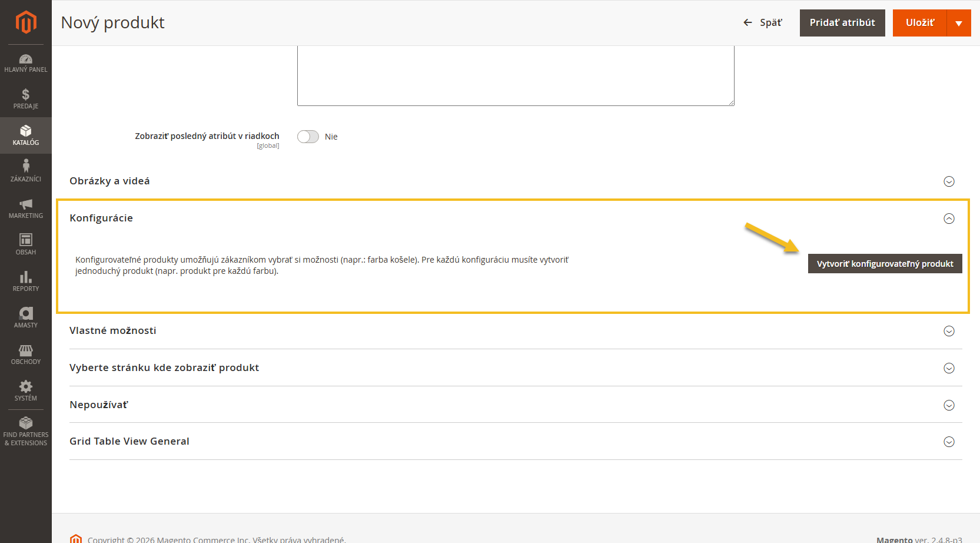Open the Amasty extension icon
Viewport: 980px width, 543px height.
(x=26, y=314)
